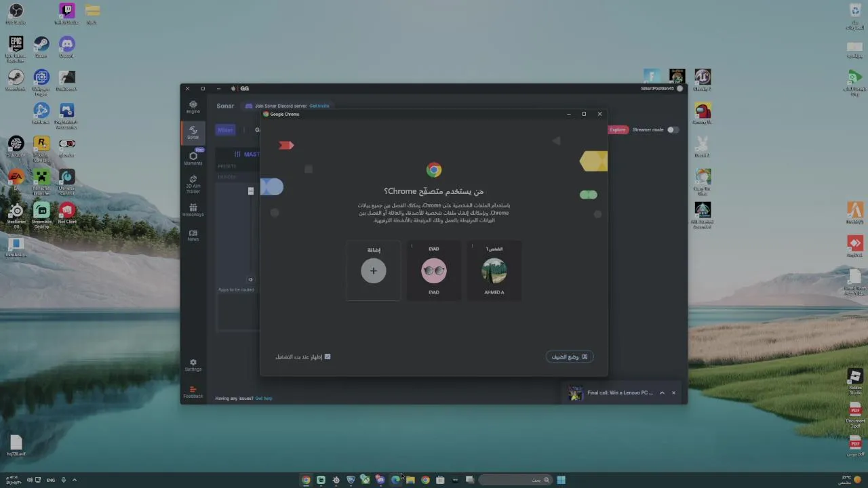Open Feedback in SteelSeries GG sidebar
This screenshot has height=488, width=868.
193,392
